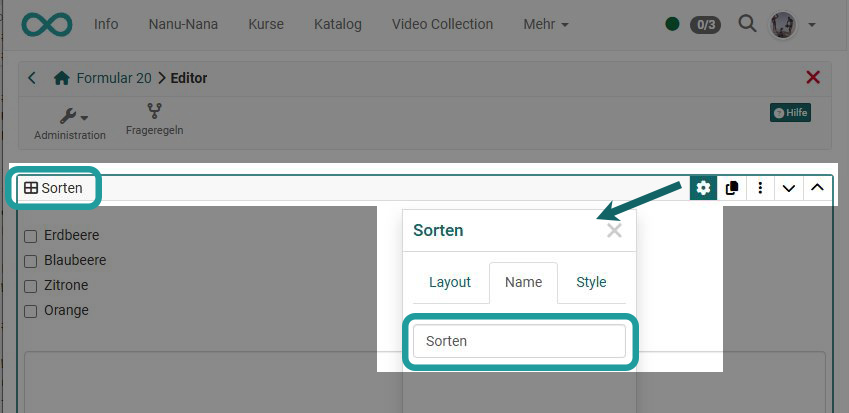Click the home icon in breadcrumb
The image size is (849, 413).
[62, 78]
